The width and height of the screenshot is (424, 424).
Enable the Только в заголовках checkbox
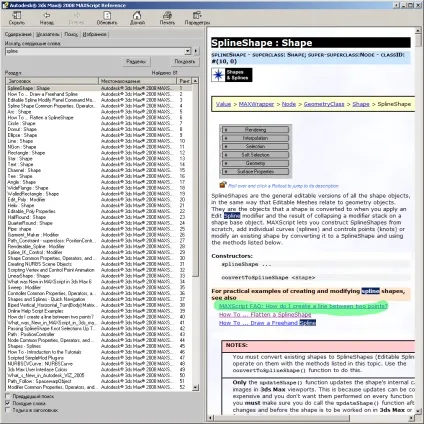(x=7, y=410)
